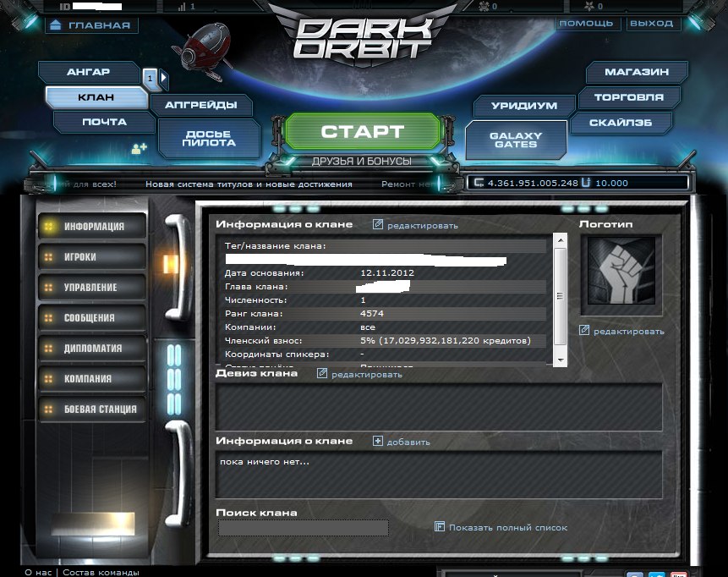Click the fist clan logo image
Screen dimensions: 728x577
tap(621, 271)
